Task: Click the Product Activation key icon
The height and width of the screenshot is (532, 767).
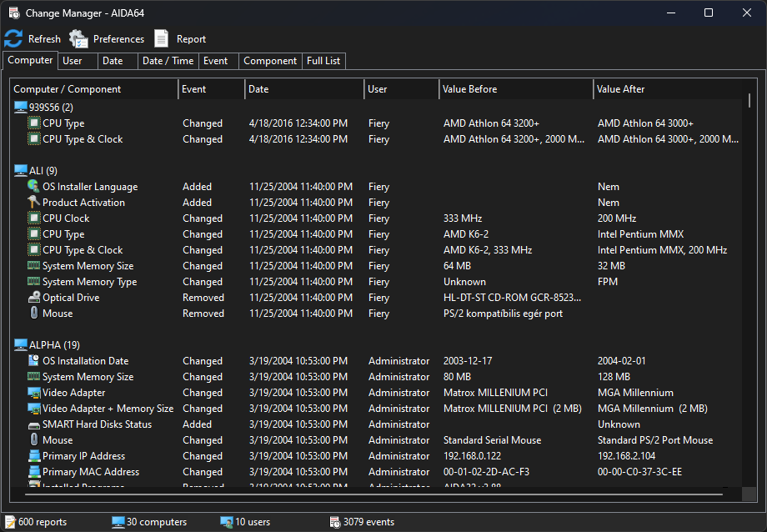Action: (x=34, y=203)
